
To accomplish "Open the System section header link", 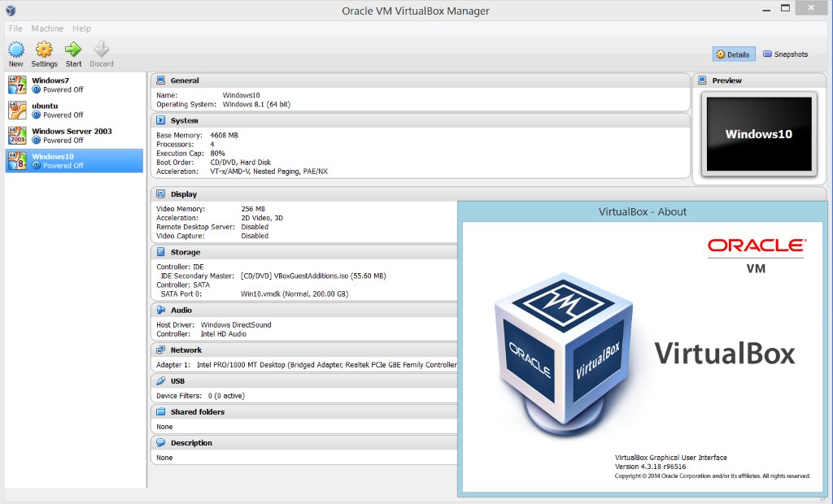I will [x=184, y=120].
